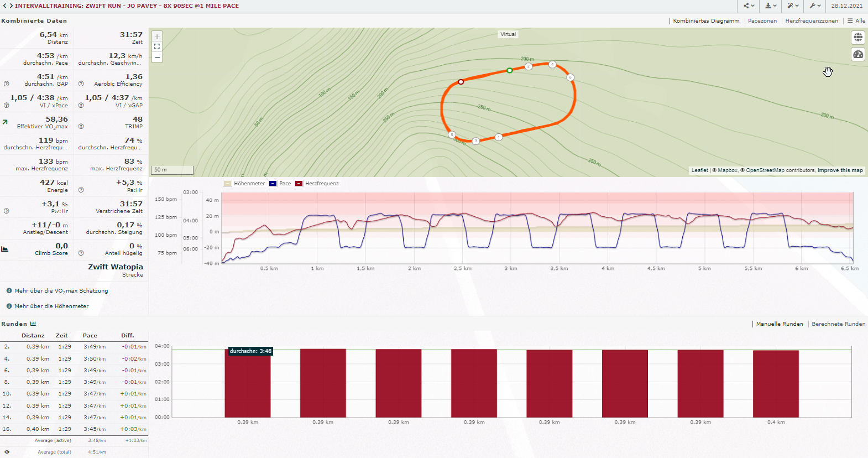Viewport: 868px width, 458px height.
Task: Zoom out of the route map
Action: coord(157,58)
